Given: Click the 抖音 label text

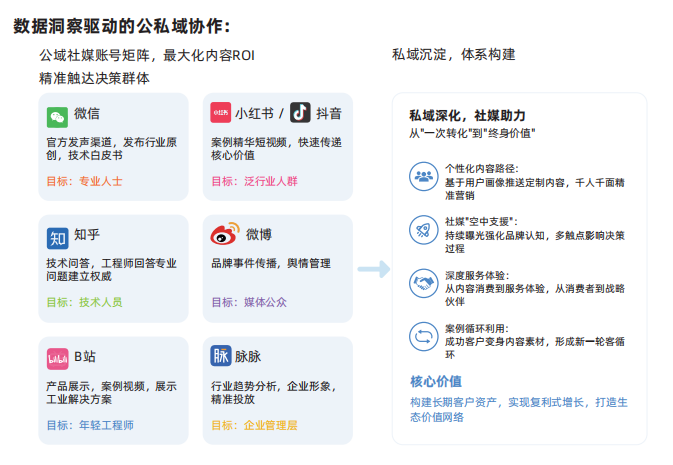Looking at the screenshot, I should (x=329, y=113).
